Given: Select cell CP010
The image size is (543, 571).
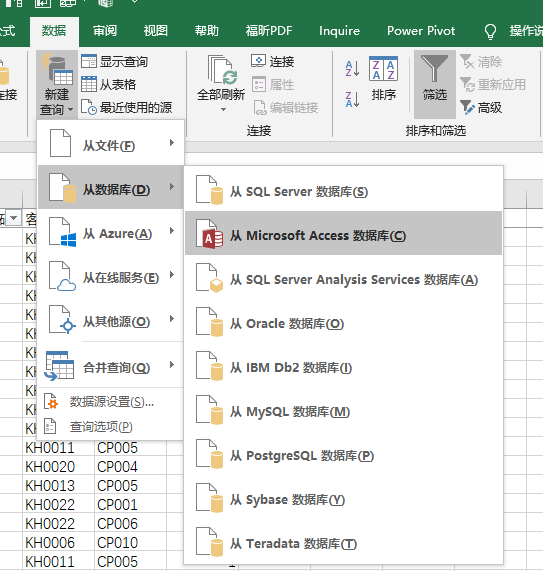Looking at the screenshot, I should [130, 543].
